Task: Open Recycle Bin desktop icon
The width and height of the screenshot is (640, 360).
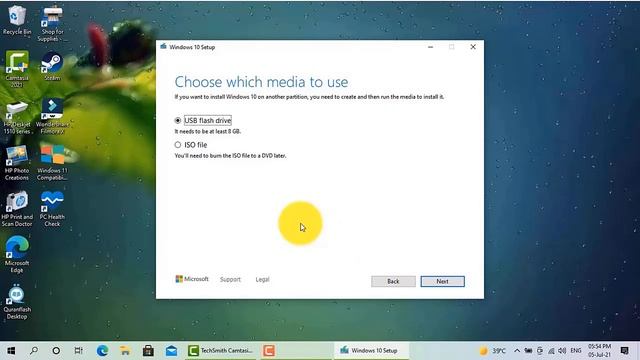Action: (17, 20)
